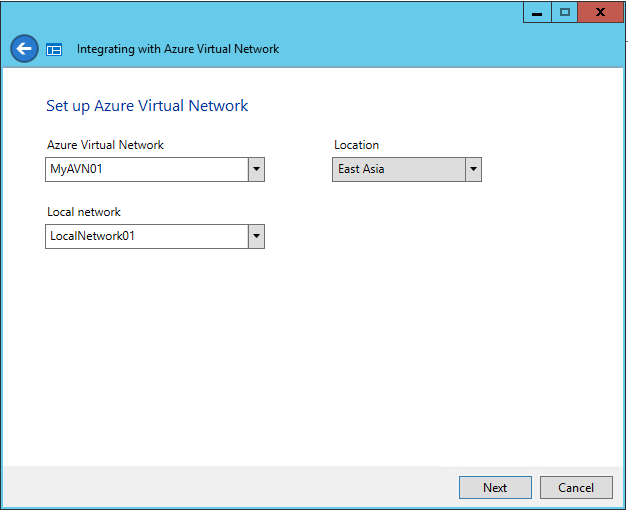Click the 'Location' field label

(356, 145)
